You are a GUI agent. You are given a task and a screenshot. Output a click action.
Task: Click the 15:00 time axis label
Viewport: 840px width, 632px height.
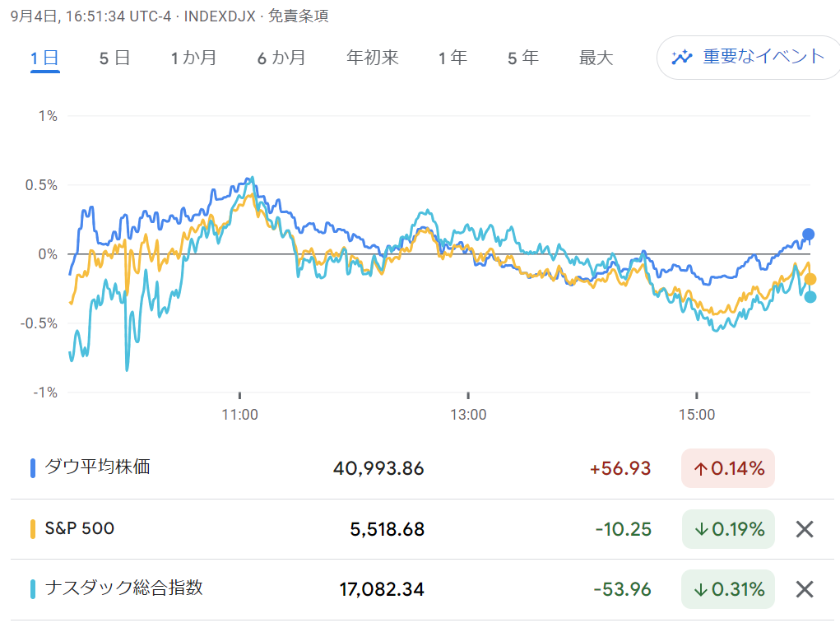697,415
